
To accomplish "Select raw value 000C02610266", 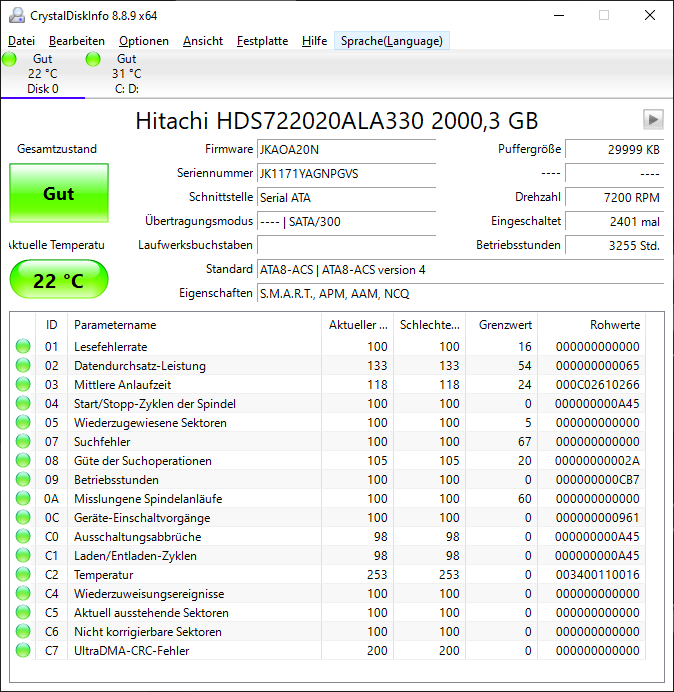I will click(597, 385).
